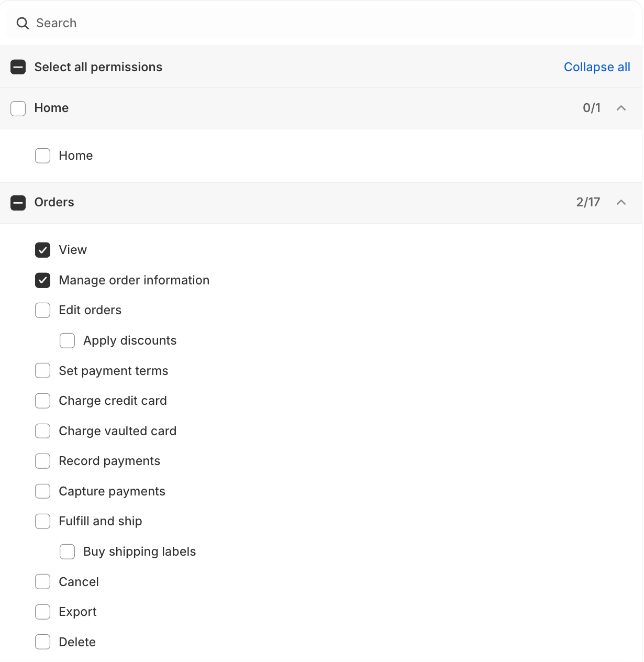Enable the Apply discounts permission
Image resolution: width=644 pixels, height=662 pixels.
(68, 341)
